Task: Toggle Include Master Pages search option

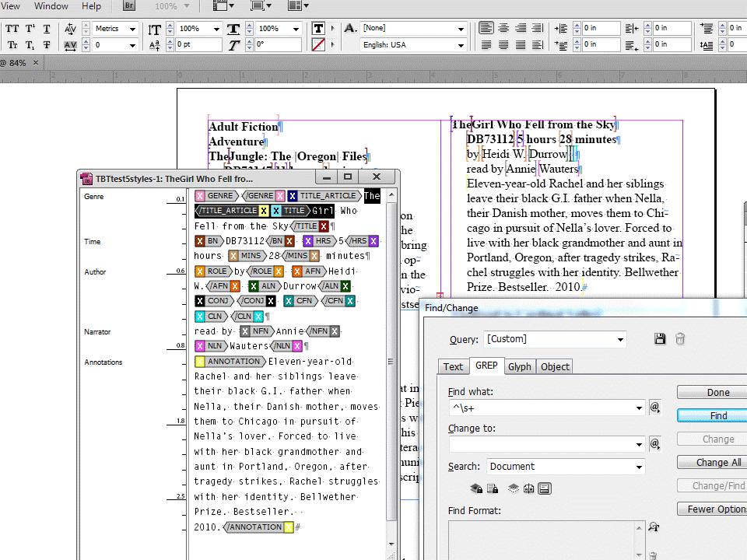Action: pyautogui.click(x=528, y=488)
